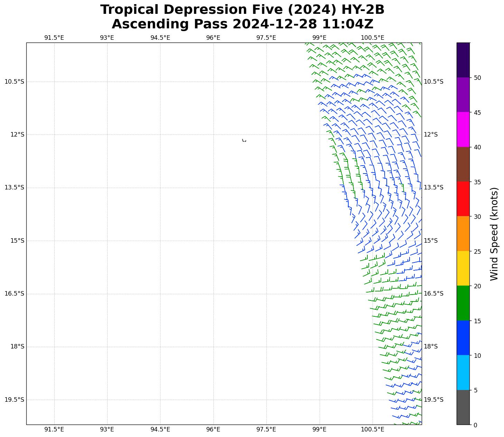
Task: Select the green 15–20 knot colorbar band
Action: [463, 303]
